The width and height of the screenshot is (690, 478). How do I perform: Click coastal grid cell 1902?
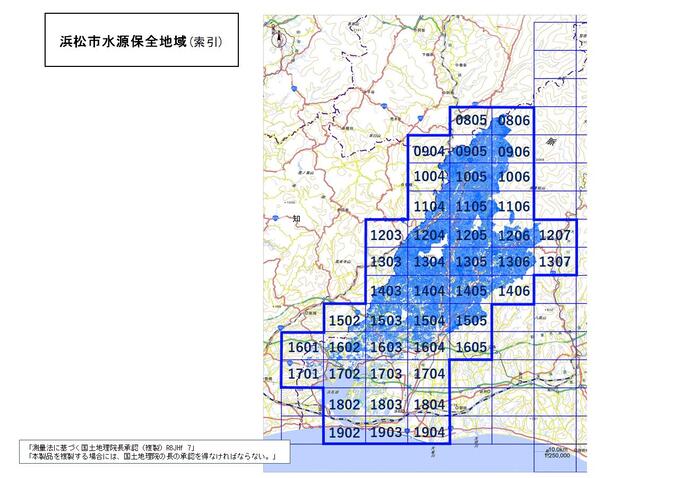pyautogui.click(x=345, y=430)
